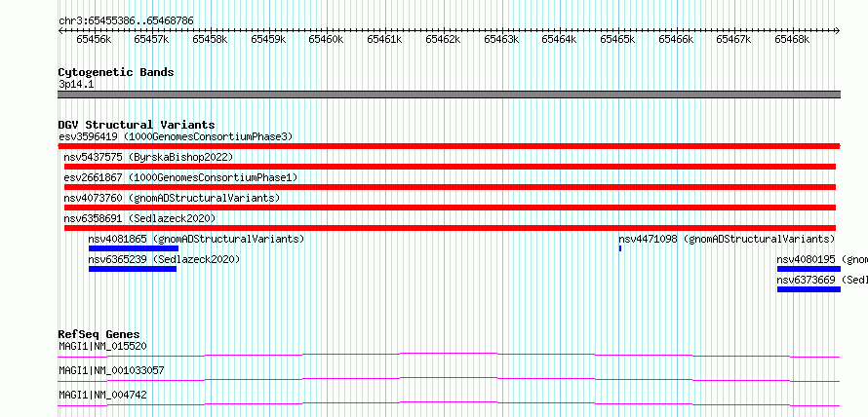Viewport: 868px width, 417px height.
Task: Open esv2661867 1000GenomesConsortiumPhase1 label
Action: 180,177
